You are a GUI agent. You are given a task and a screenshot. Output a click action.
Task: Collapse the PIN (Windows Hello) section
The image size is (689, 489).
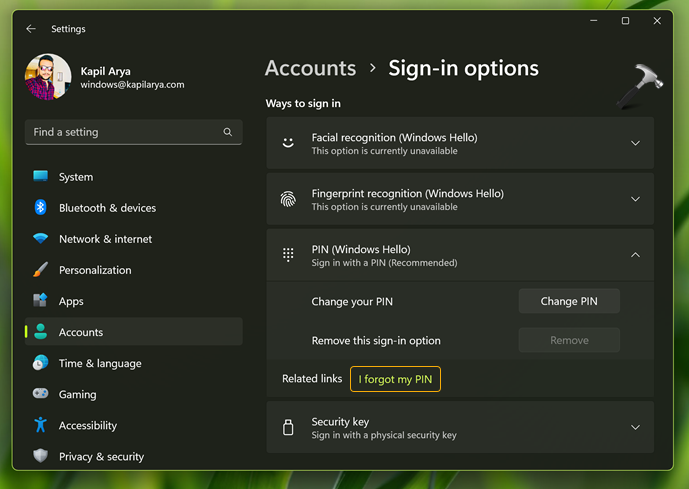635,255
